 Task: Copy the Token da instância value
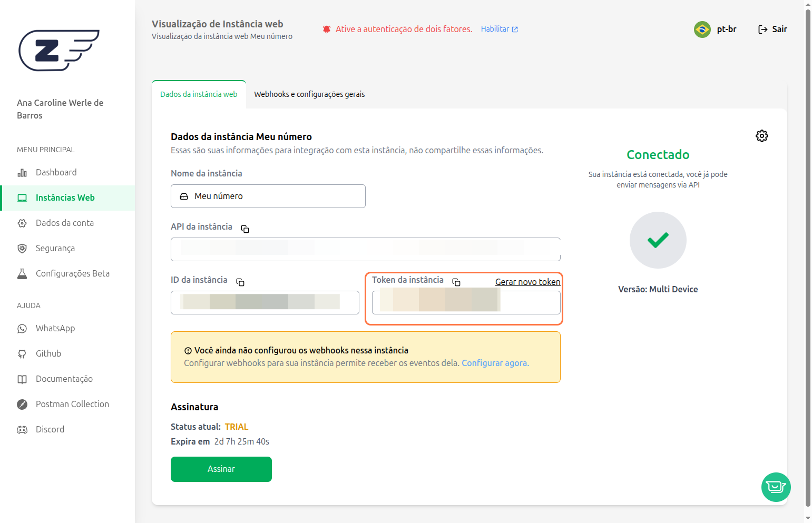click(456, 282)
